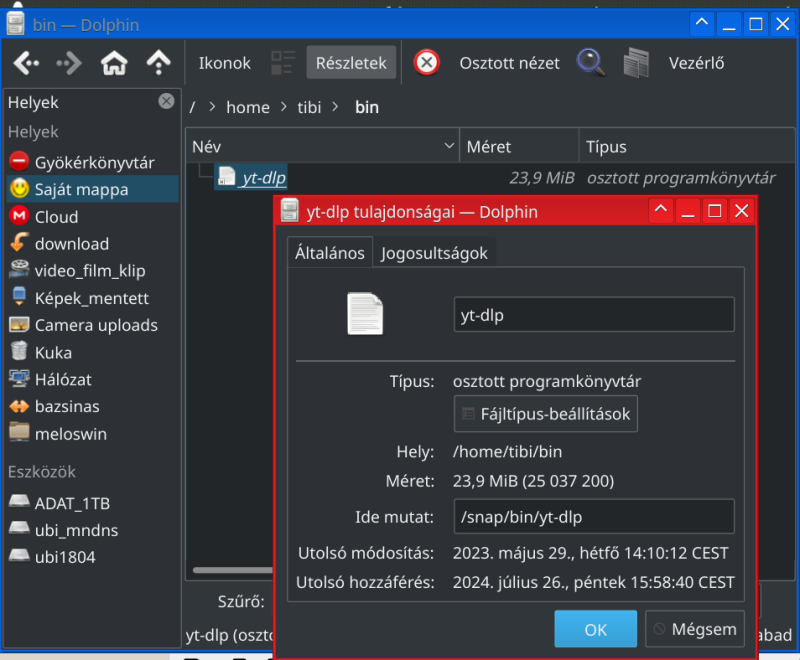Switch to Ikonok view mode
This screenshot has height=660, width=800.
(224, 63)
